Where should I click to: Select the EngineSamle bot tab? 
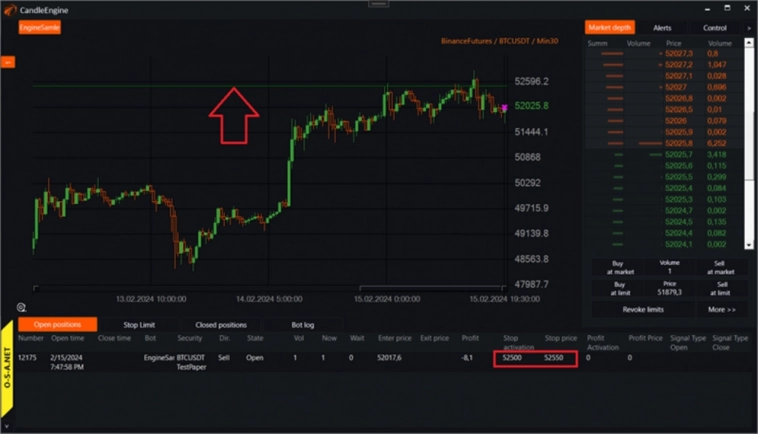tap(40, 28)
